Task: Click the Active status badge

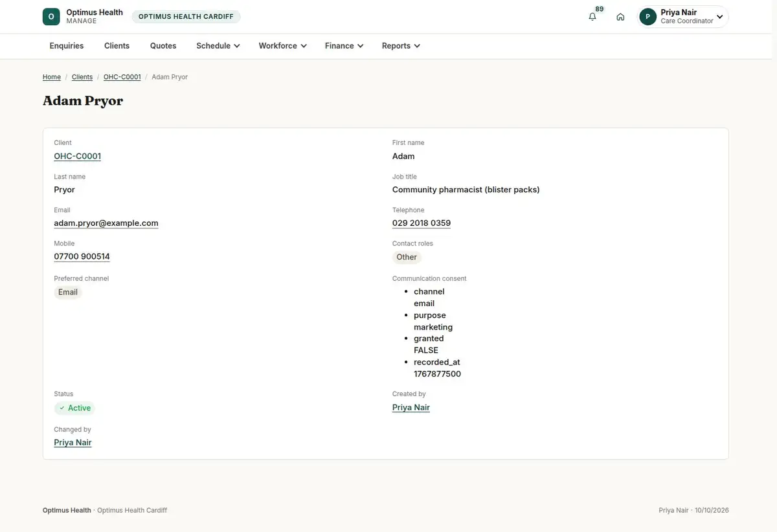Action: click(x=74, y=408)
